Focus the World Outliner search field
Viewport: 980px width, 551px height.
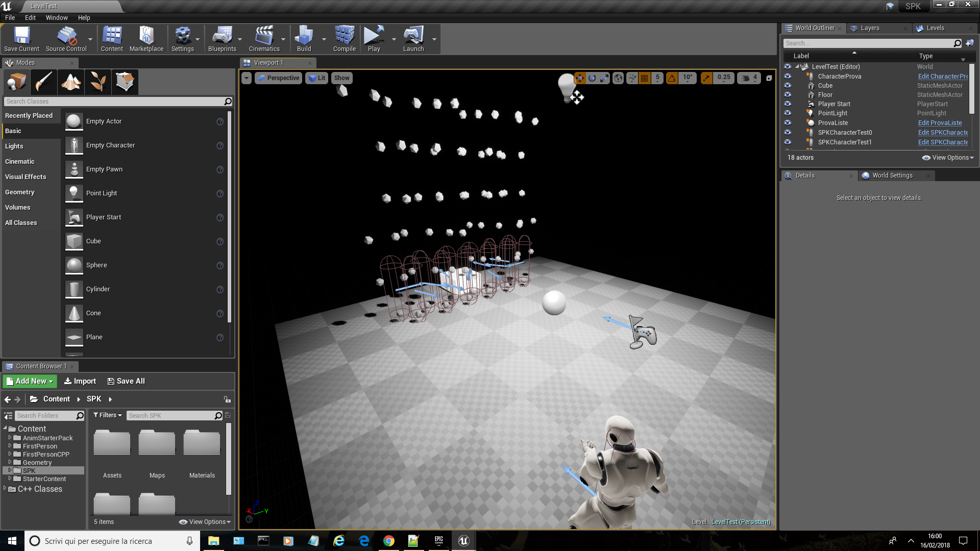pyautogui.click(x=873, y=43)
